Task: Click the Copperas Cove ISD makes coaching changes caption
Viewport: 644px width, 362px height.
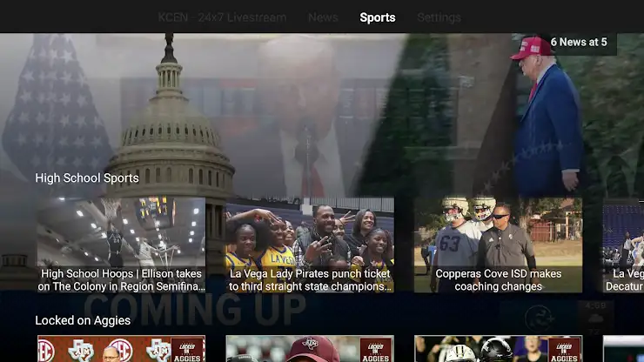Action: (498, 280)
